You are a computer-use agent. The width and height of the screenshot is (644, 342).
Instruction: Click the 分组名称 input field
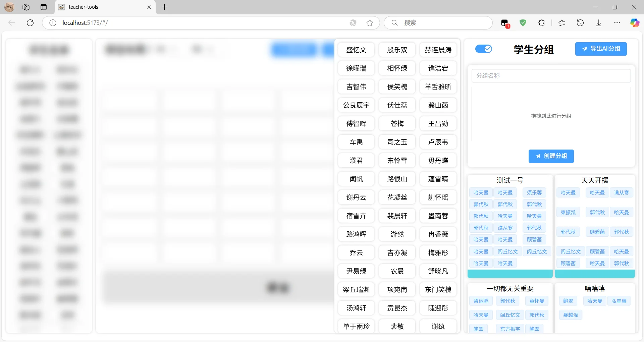pos(551,76)
